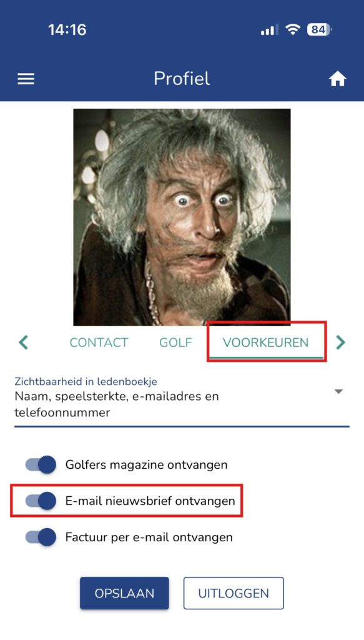Tap the profile photo
The image size is (364, 640).
[x=182, y=217]
